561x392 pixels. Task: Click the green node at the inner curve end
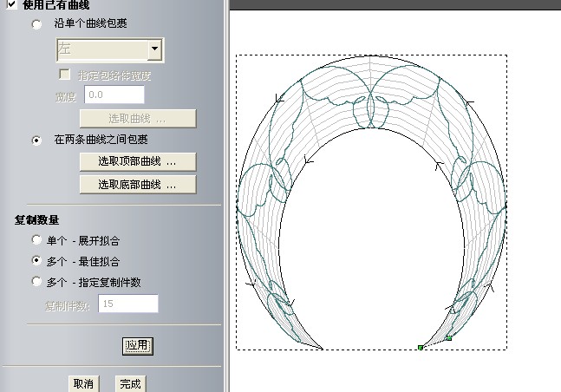421,347
